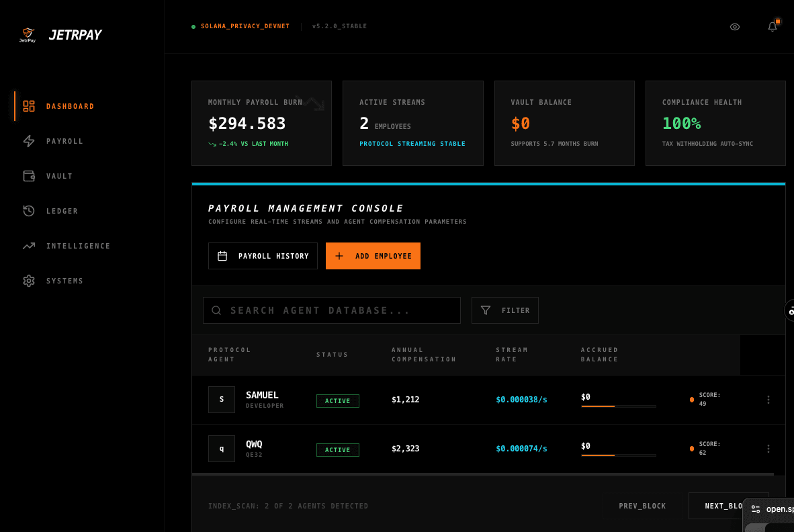794x532 pixels.
Task: Click plus icon on Add Employee
Action: [x=339, y=256]
